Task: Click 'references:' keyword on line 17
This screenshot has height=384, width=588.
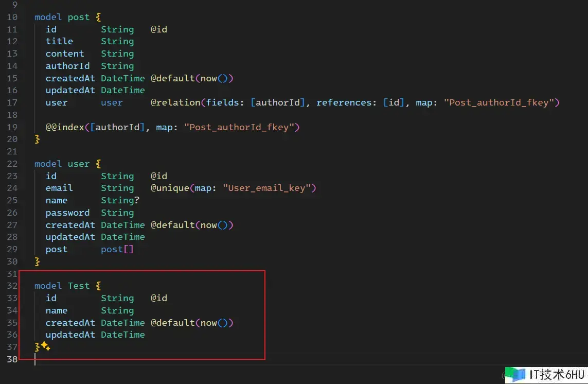Action: click(x=347, y=102)
